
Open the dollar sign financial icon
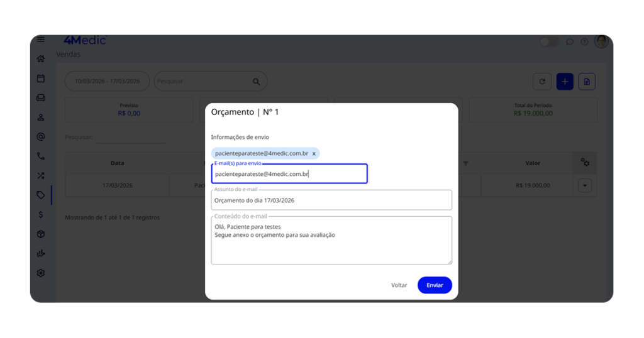coord(41,215)
